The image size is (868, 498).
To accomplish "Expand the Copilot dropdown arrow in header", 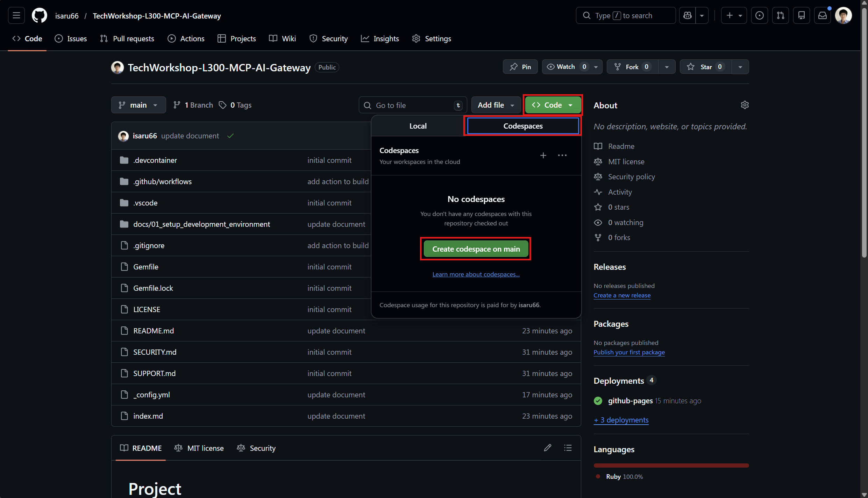I will pos(702,16).
